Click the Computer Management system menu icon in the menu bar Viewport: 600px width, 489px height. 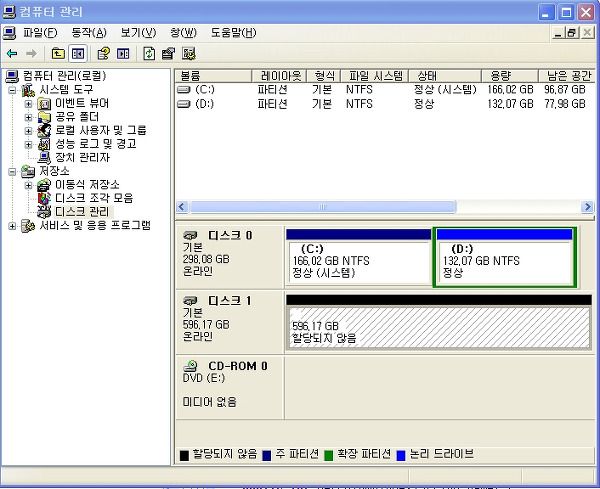click(x=9, y=33)
